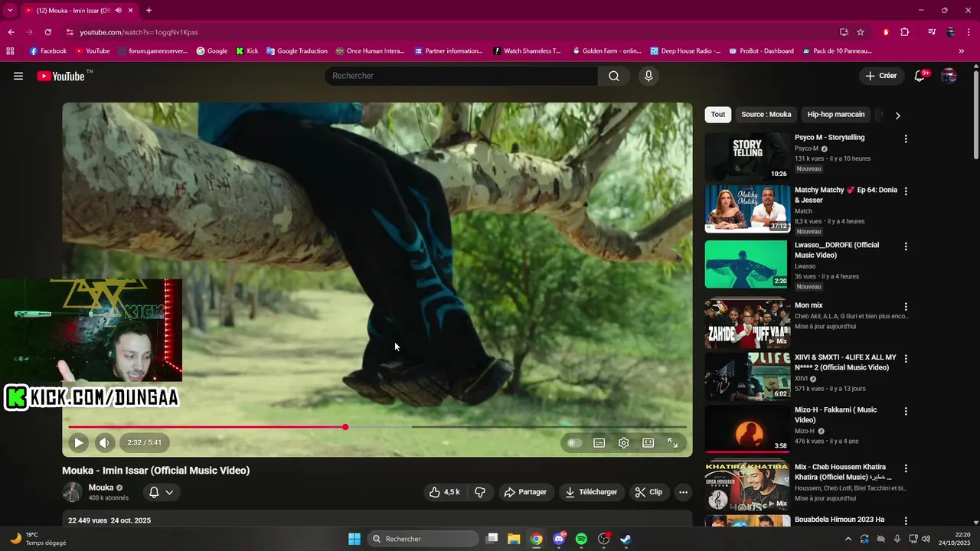Open the browser extensions puzzle icon

click(x=905, y=32)
